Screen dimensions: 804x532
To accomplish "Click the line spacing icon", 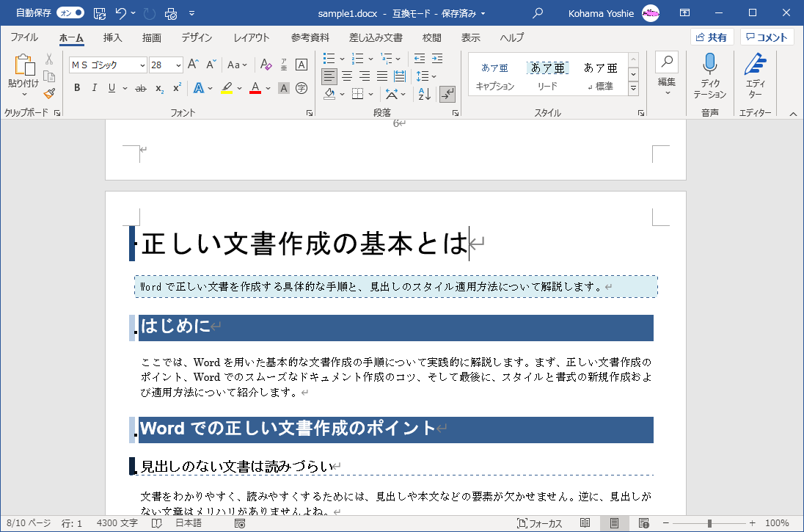I will (422, 76).
